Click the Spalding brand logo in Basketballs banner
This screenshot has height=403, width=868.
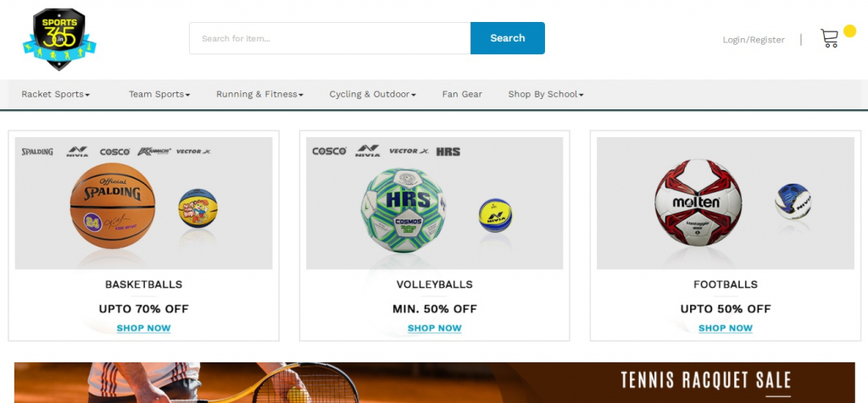[37, 152]
